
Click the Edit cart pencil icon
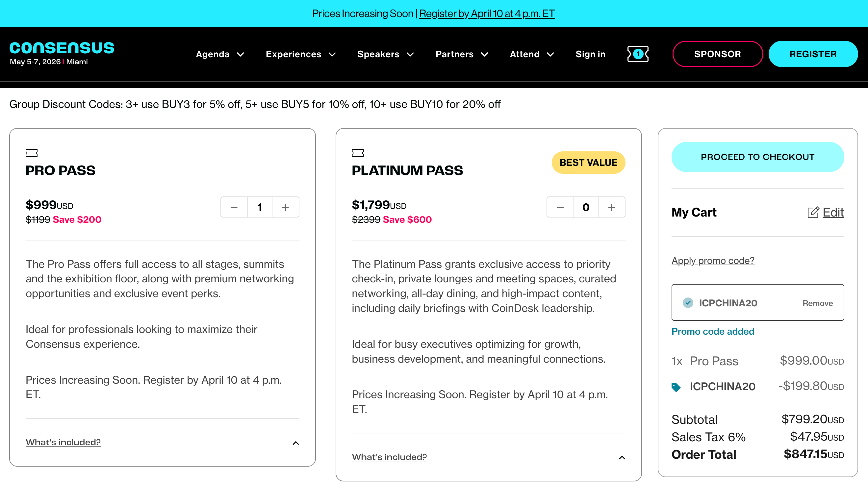[x=813, y=212]
